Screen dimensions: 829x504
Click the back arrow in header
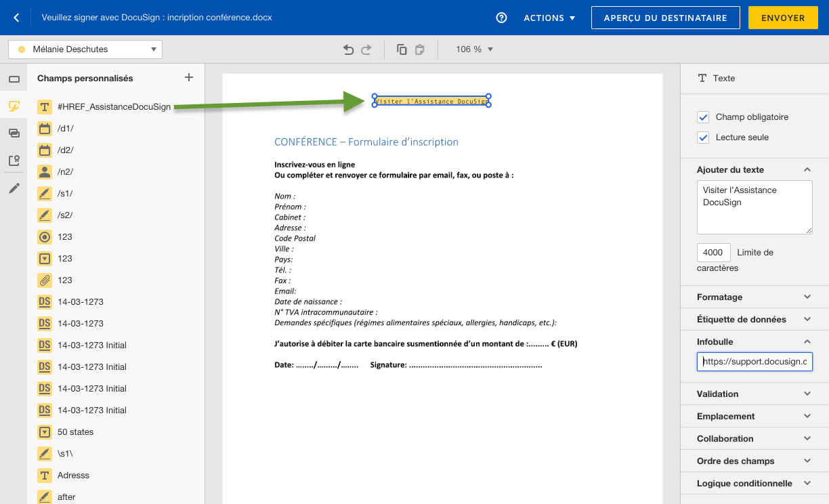click(16, 18)
